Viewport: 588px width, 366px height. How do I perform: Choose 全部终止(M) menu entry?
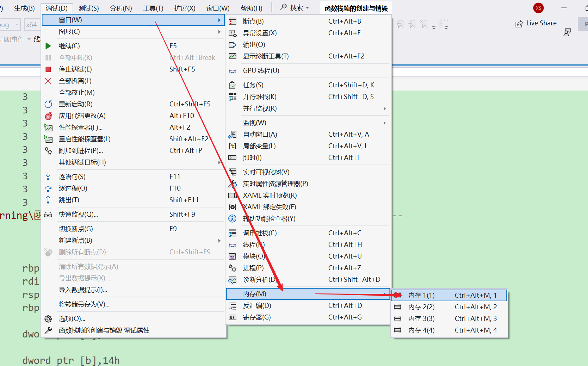click(x=133, y=93)
